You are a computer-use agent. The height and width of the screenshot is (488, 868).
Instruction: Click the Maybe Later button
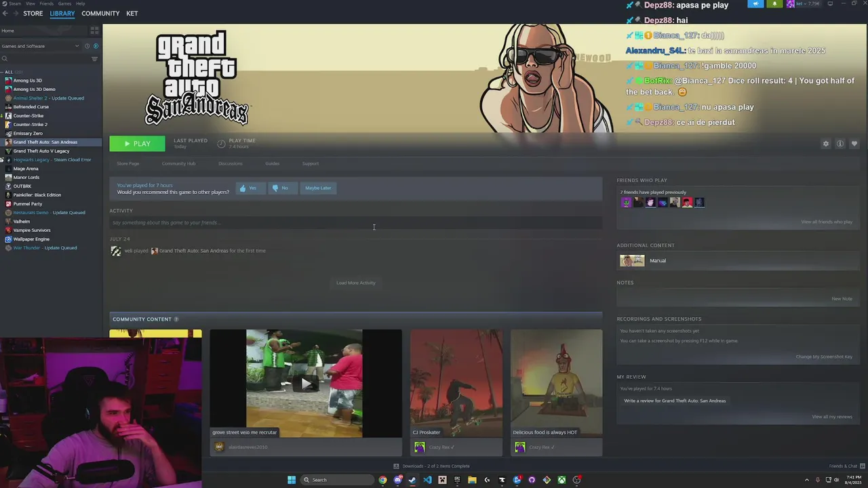point(318,188)
